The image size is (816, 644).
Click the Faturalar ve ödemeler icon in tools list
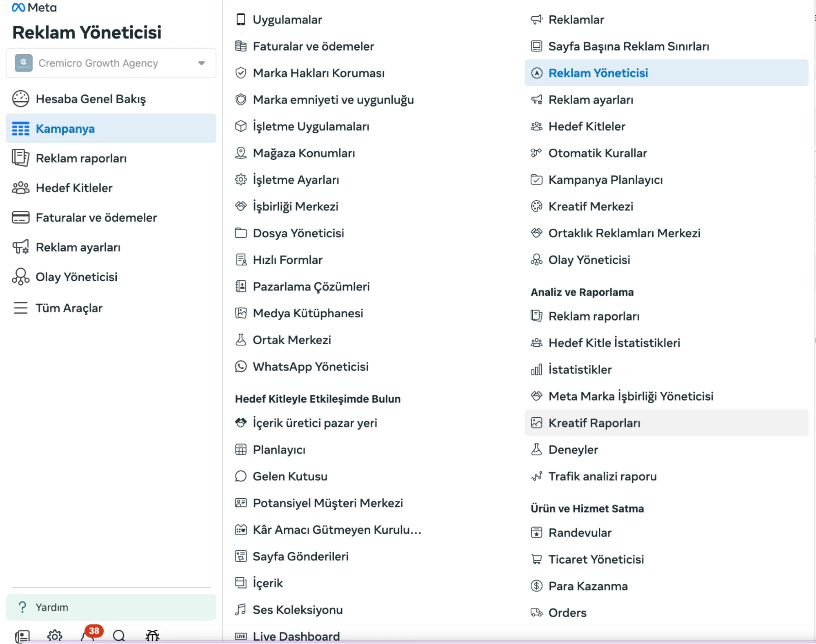pyautogui.click(x=241, y=46)
